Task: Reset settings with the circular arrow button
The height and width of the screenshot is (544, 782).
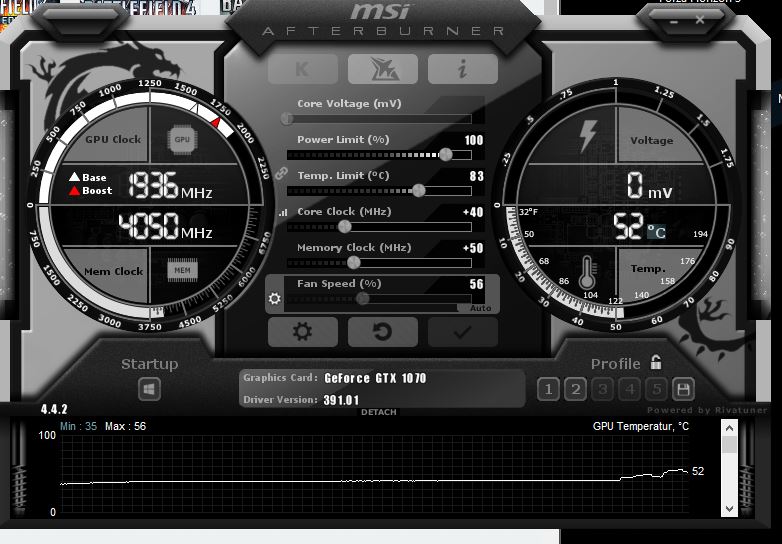Action: pos(383,332)
